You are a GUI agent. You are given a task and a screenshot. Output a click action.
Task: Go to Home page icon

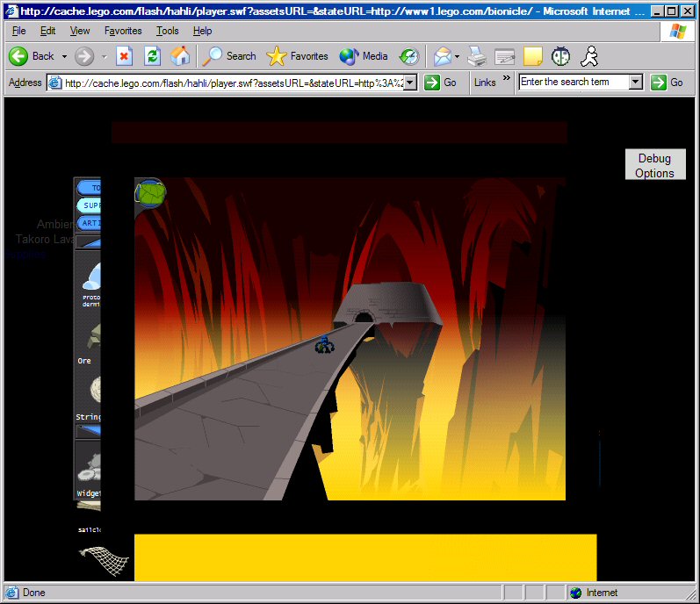[180, 56]
